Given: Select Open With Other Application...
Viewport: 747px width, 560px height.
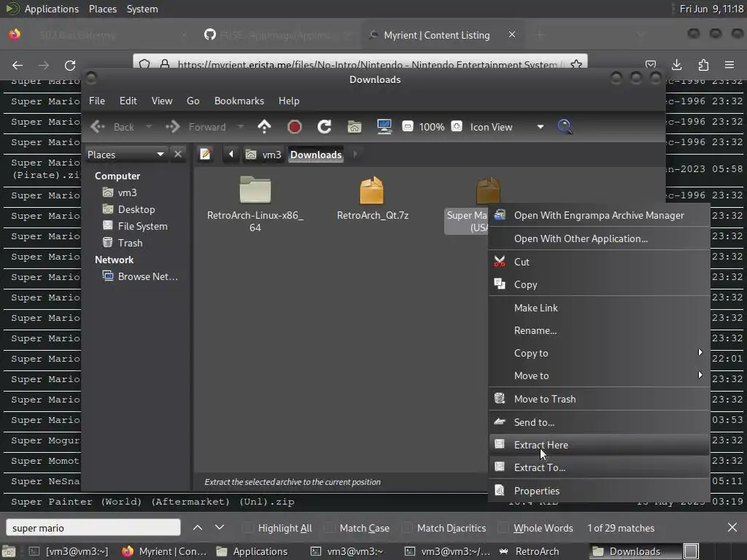Looking at the screenshot, I should pyautogui.click(x=599, y=238).
